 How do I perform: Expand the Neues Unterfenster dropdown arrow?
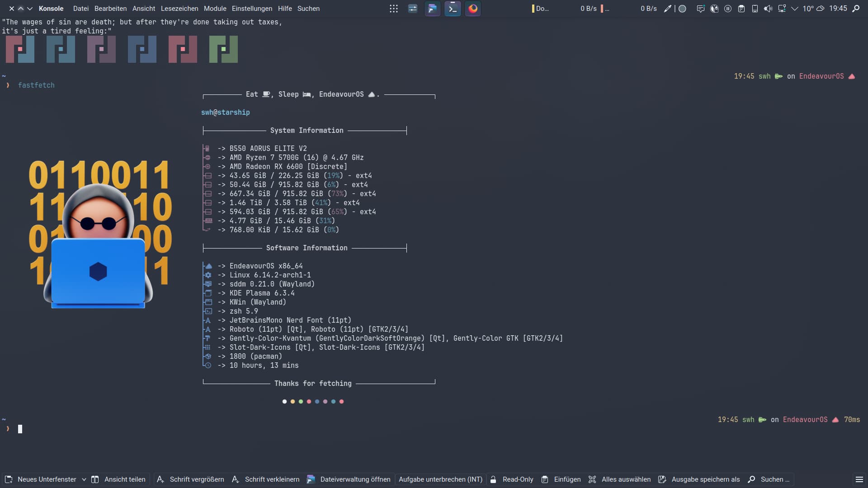84,479
